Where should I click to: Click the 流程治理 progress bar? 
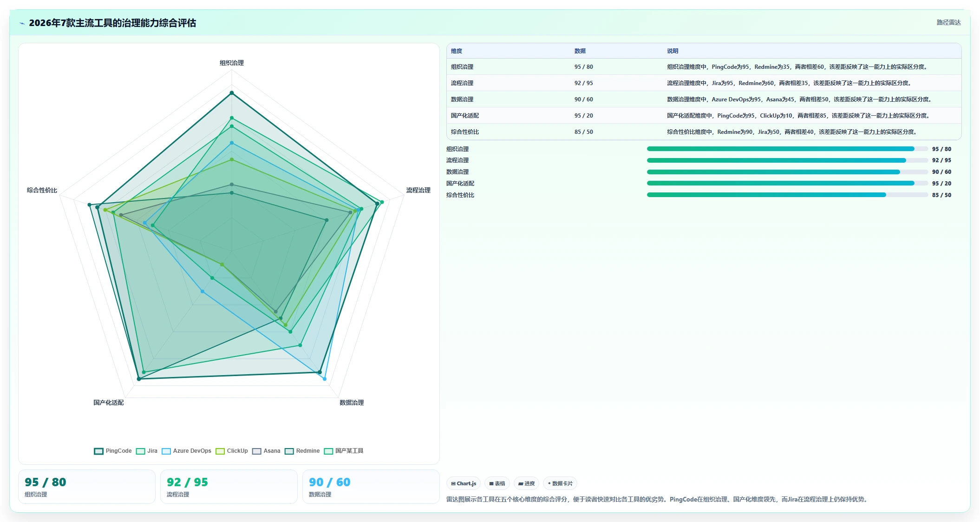coord(787,160)
